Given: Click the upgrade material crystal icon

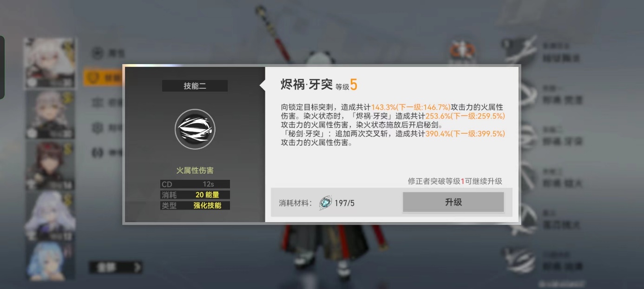Looking at the screenshot, I should tap(326, 203).
